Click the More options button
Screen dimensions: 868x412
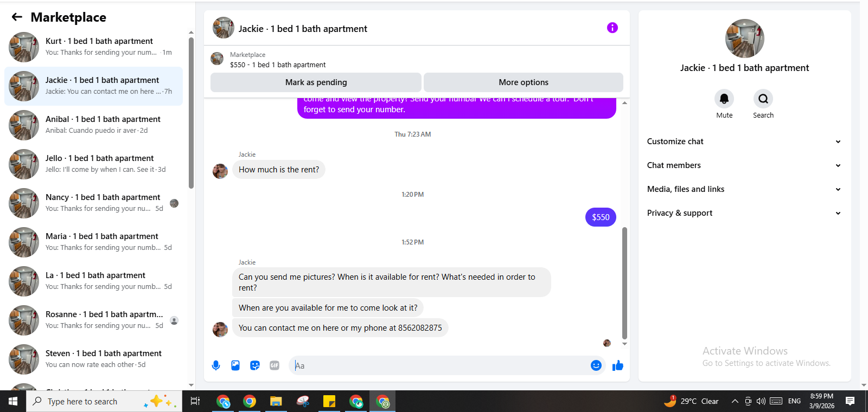pyautogui.click(x=524, y=82)
